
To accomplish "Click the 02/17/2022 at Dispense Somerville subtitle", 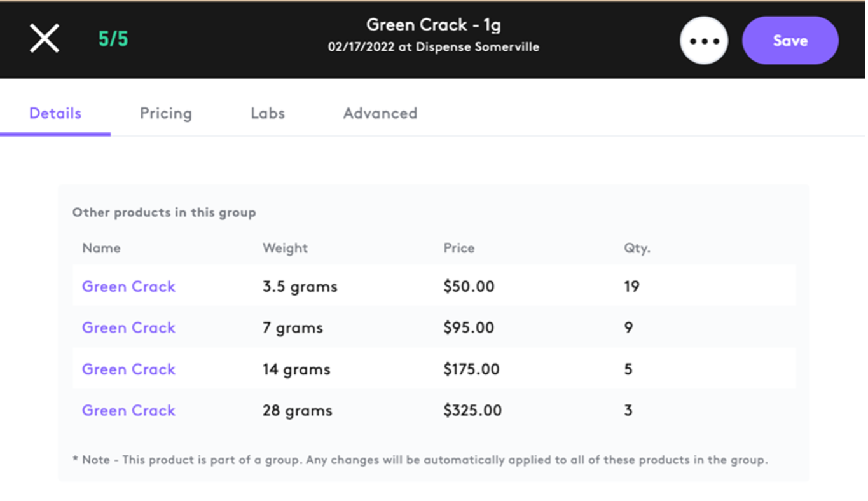I will pos(434,47).
